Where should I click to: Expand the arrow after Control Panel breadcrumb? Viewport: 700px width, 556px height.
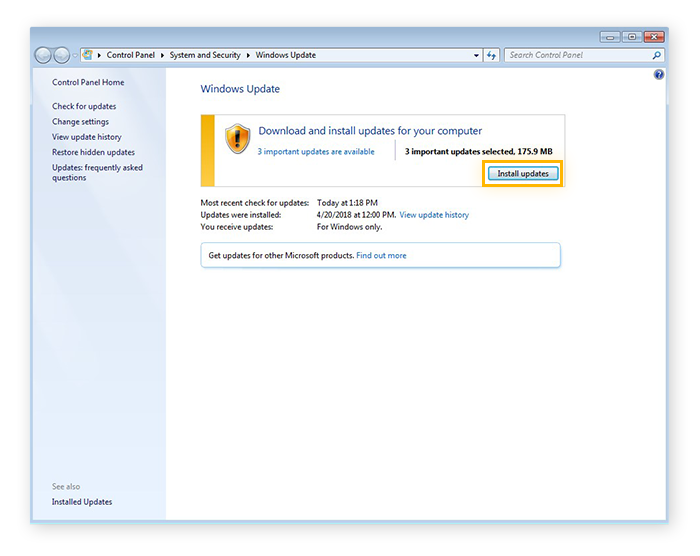pos(161,56)
